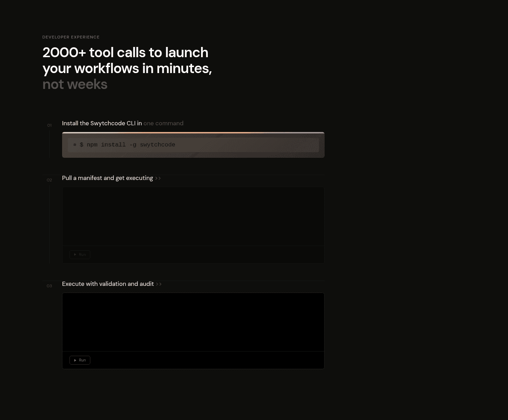Expand chevrons next to Execute with validation heading
This screenshot has height=420, width=508.
coord(159,284)
